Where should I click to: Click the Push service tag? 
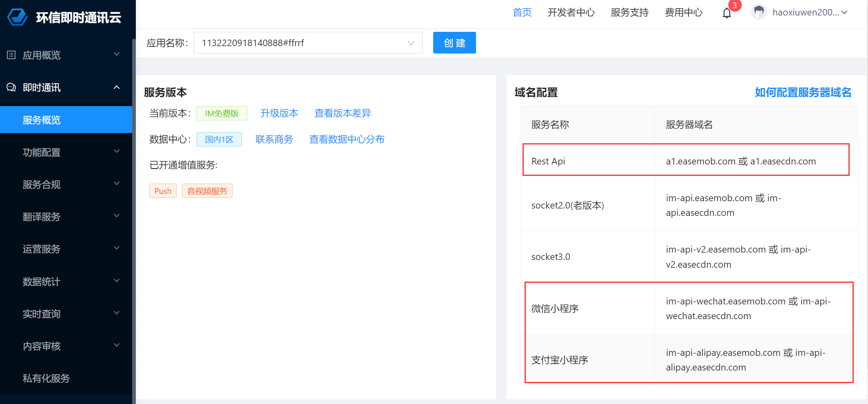point(163,191)
